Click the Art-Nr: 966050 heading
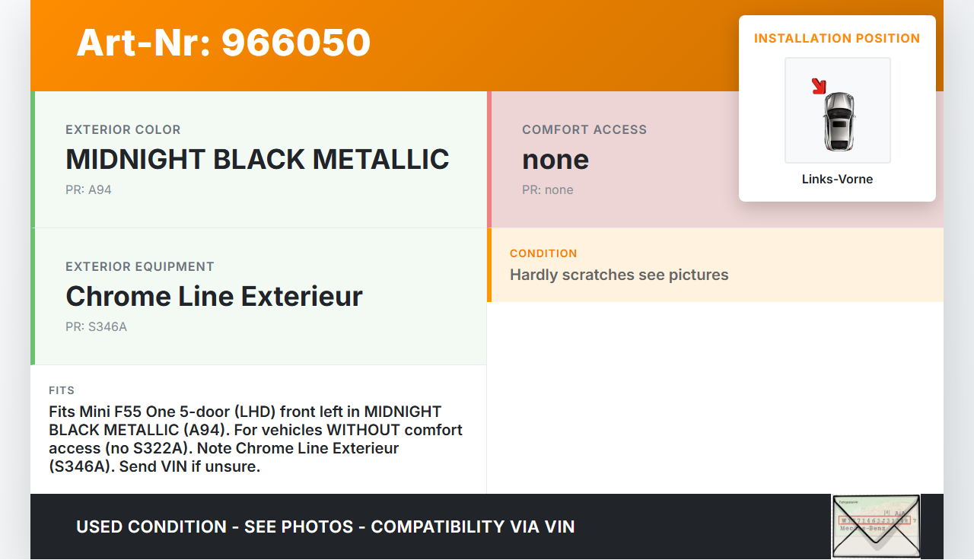 (x=223, y=43)
